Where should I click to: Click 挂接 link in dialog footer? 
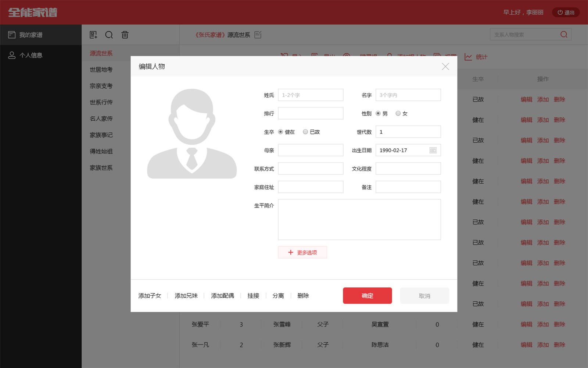253,296
